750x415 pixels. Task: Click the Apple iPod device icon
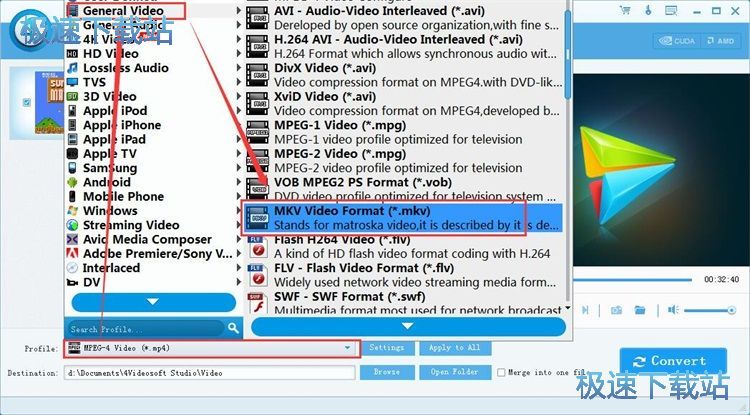[72, 111]
